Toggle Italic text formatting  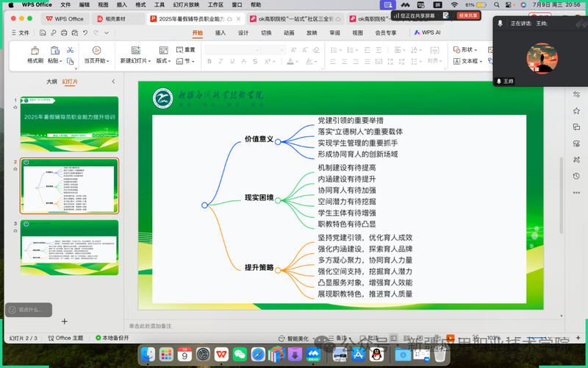(220, 62)
